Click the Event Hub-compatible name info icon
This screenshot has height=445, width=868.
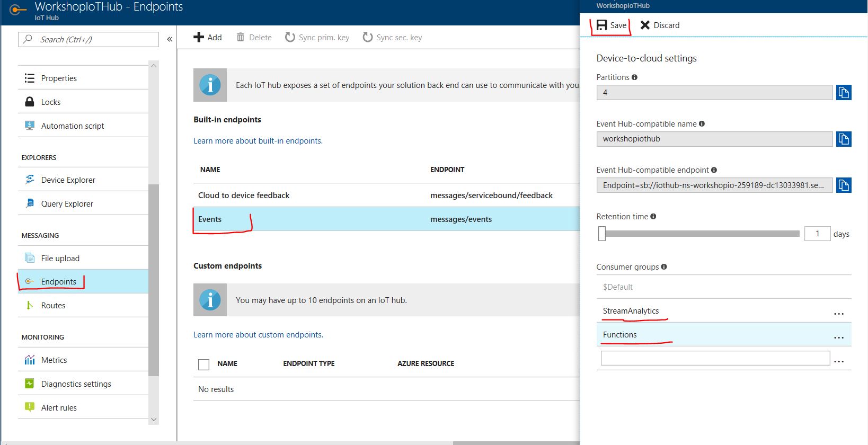(702, 124)
